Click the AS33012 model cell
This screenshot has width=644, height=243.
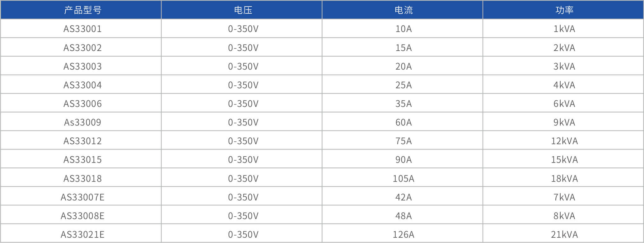[82, 141]
